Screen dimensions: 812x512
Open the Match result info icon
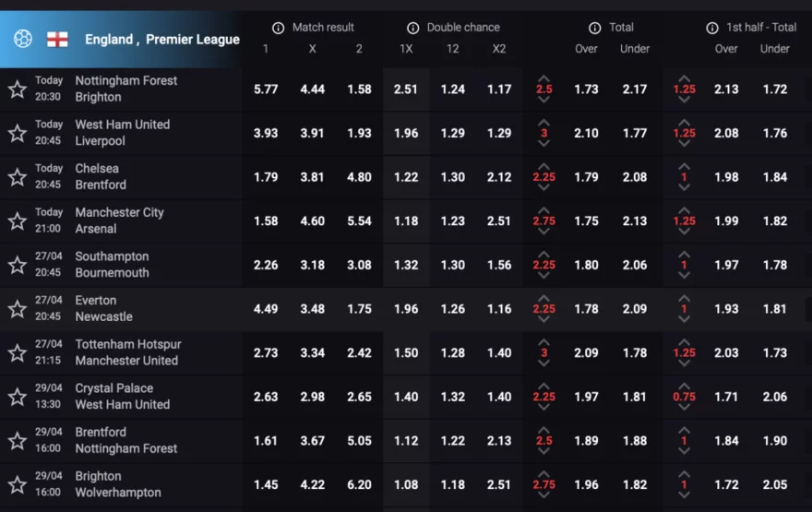coord(279,28)
